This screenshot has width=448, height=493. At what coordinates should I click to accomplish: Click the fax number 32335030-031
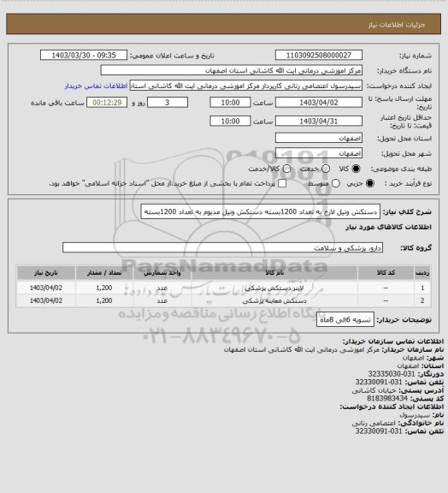pyautogui.click(x=392, y=374)
